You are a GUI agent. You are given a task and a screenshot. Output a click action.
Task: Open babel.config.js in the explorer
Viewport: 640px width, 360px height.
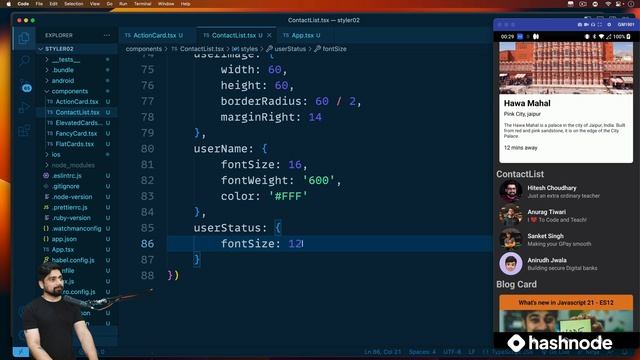pos(73,260)
